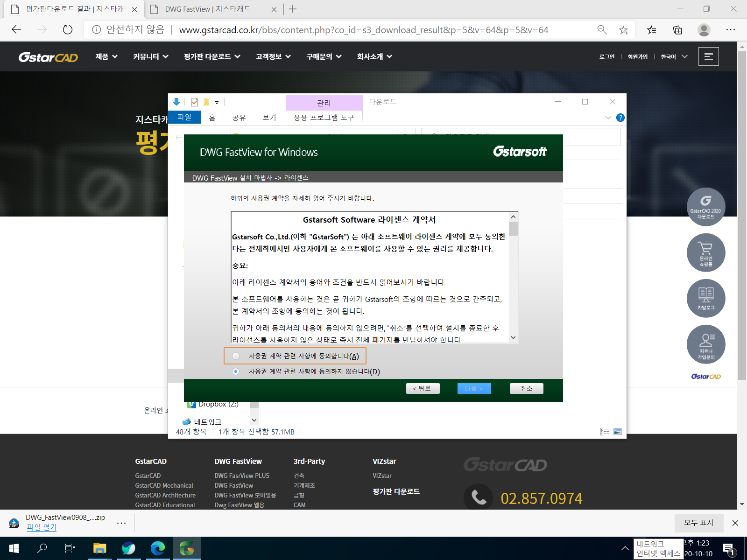Click 회원가입 link on website

(638, 56)
